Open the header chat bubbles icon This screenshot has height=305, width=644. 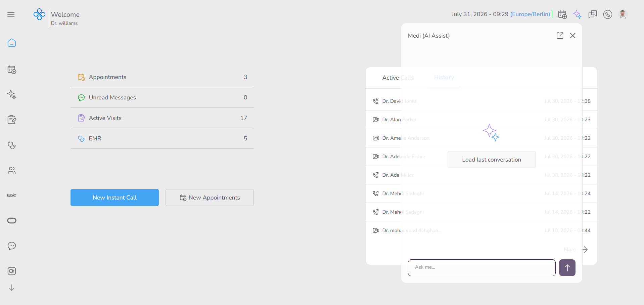tap(593, 14)
